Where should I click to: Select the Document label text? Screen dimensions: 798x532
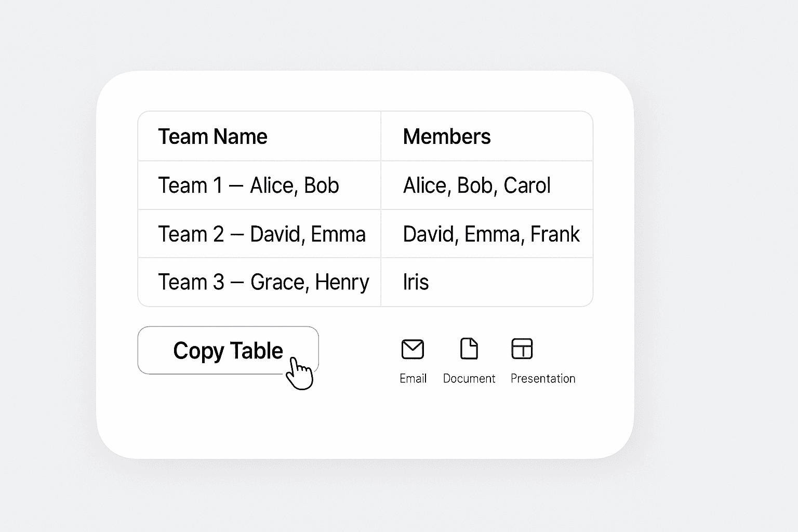coord(469,379)
